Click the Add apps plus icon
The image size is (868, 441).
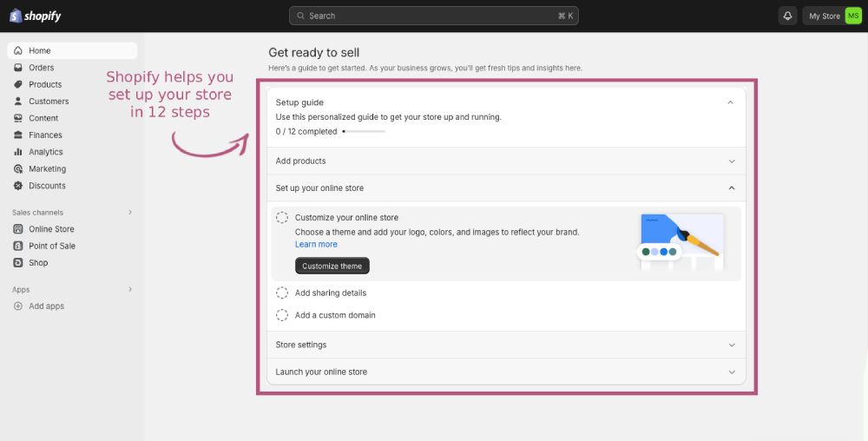pos(18,306)
